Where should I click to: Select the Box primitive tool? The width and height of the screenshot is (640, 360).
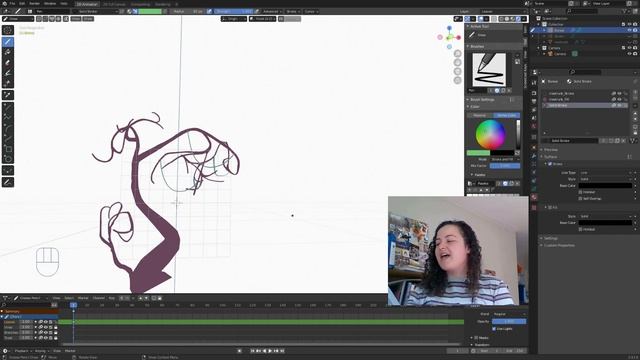(8, 149)
